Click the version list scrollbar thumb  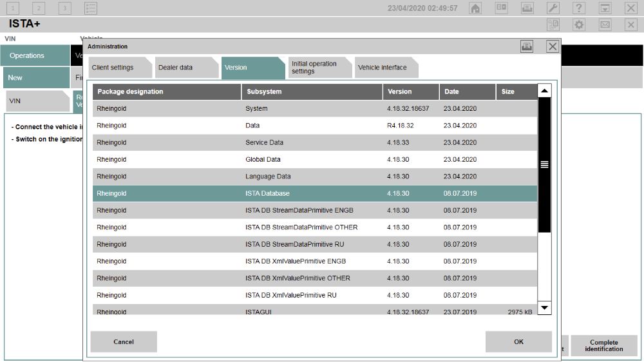544,165
